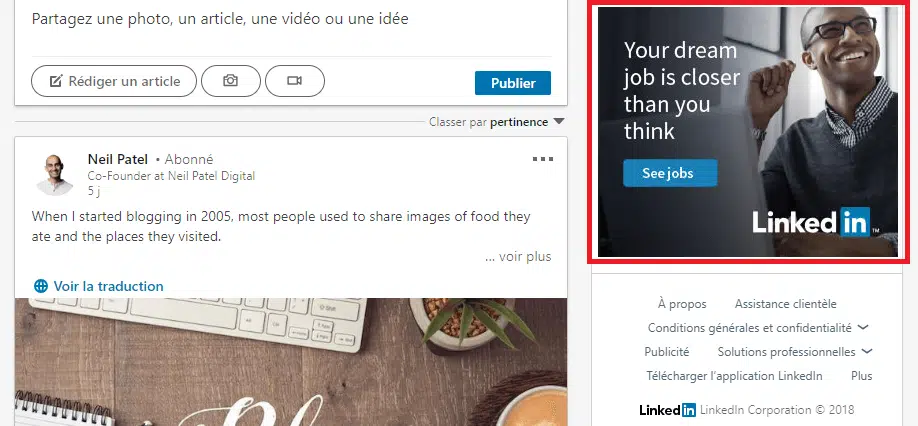Click the video camera upload icon

pos(294,81)
